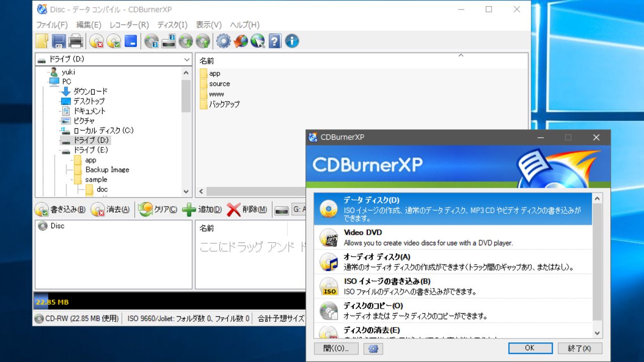
Task: Click top toolbar erase disc icon with red X
Action: click(97, 41)
